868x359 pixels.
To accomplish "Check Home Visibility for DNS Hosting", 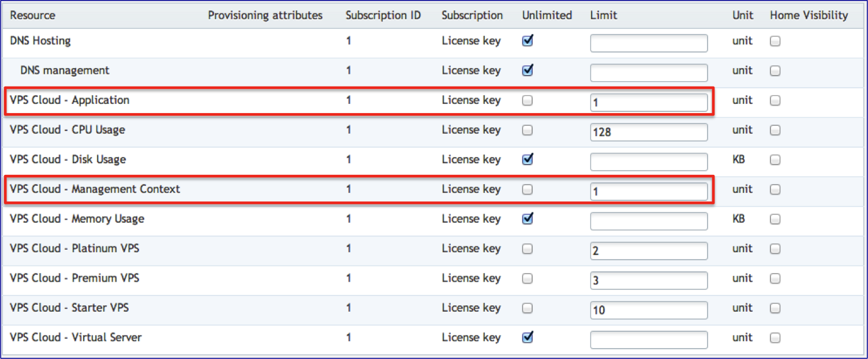I will click(x=775, y=41).
